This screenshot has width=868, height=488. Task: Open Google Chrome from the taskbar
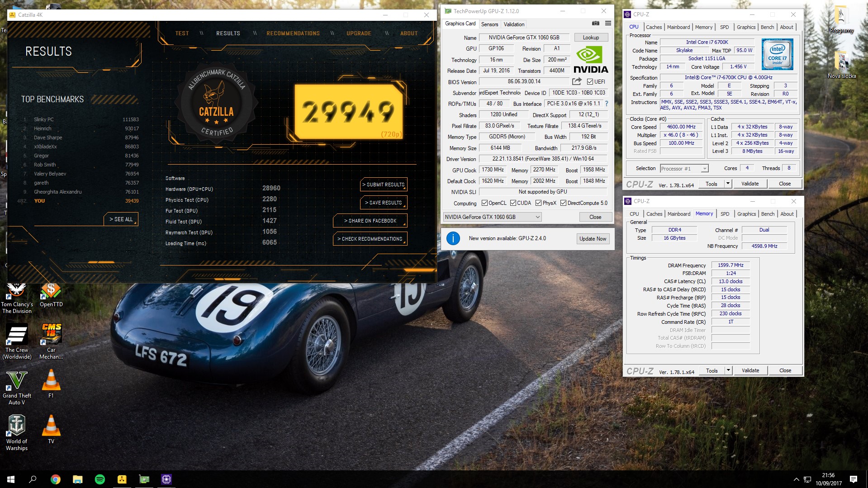[55, 479]
